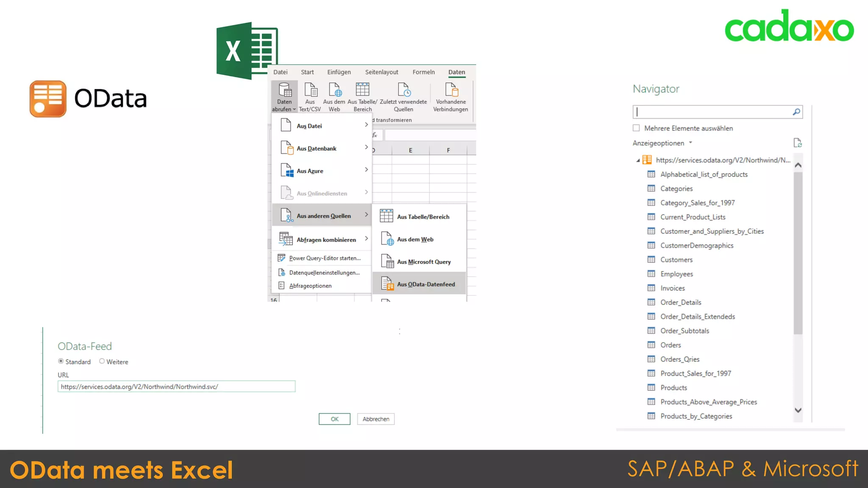Click the Navigator refresh page icon

(797, 143)
